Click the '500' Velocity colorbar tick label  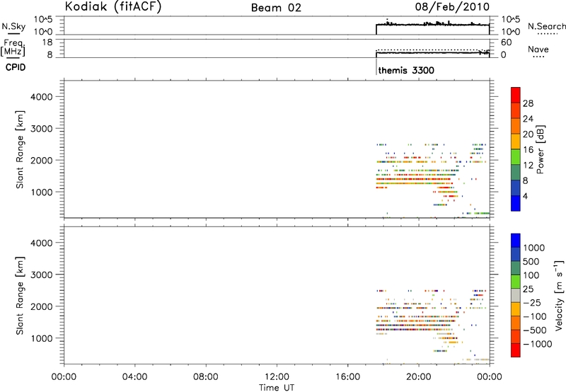coord(531,261)
